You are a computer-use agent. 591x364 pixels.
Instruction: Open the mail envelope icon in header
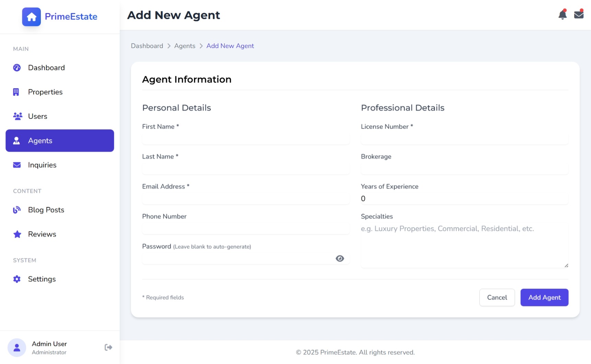(579, 15)
